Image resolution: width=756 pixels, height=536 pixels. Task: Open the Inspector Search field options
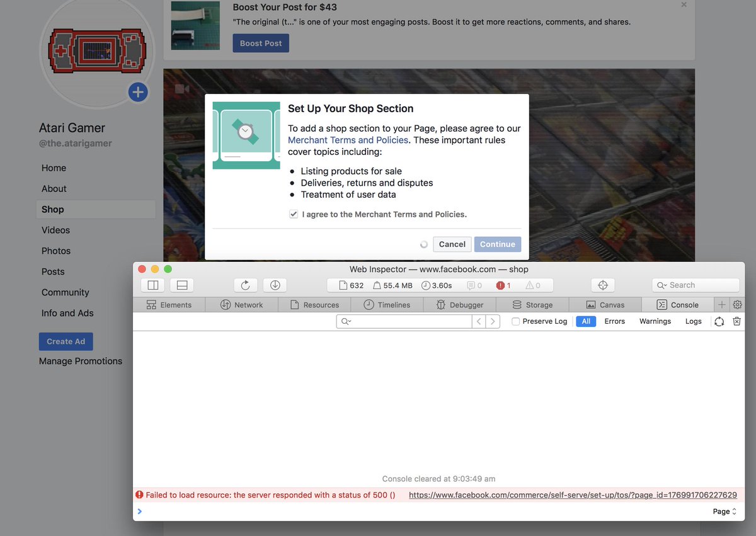coord(662,285)
